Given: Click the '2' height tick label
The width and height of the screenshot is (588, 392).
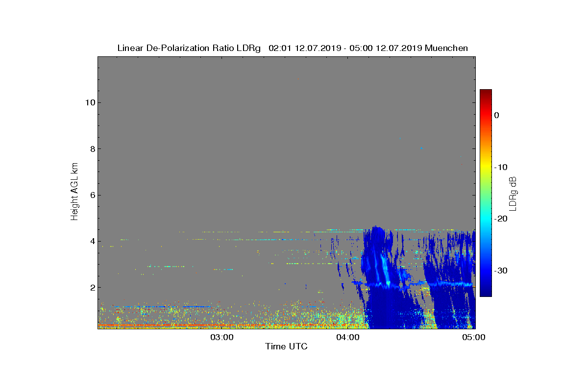Looking at the screenshot, I should click(x=92, y=287).
